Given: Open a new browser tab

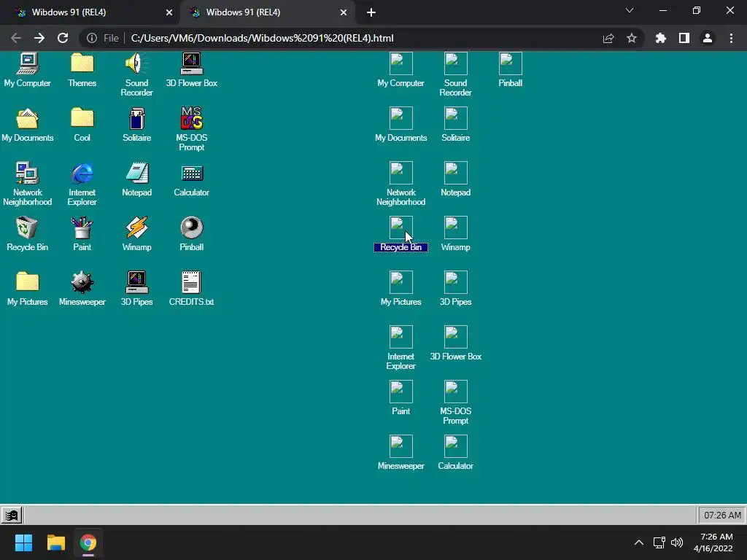Looking at the screenshot, I should 371,12.
